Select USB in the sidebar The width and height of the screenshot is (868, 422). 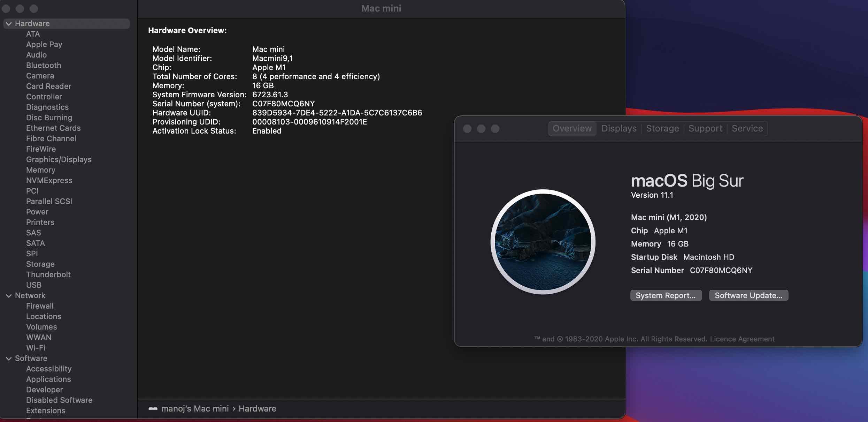point(34,285)
